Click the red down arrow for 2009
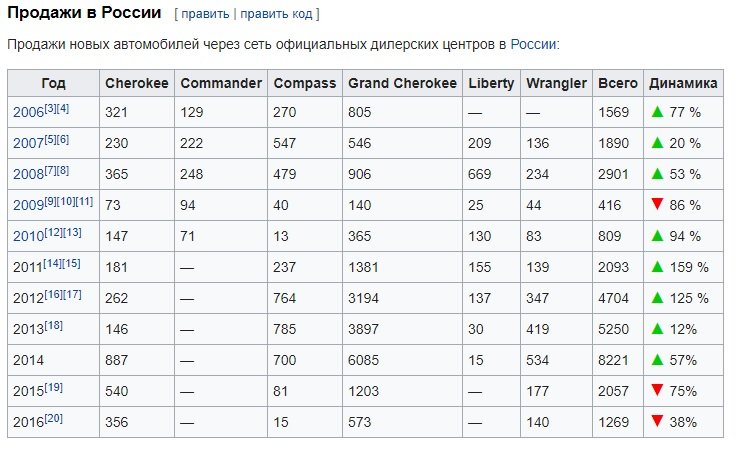This screenshot has height=460, width=745. [x=657, y=204]
